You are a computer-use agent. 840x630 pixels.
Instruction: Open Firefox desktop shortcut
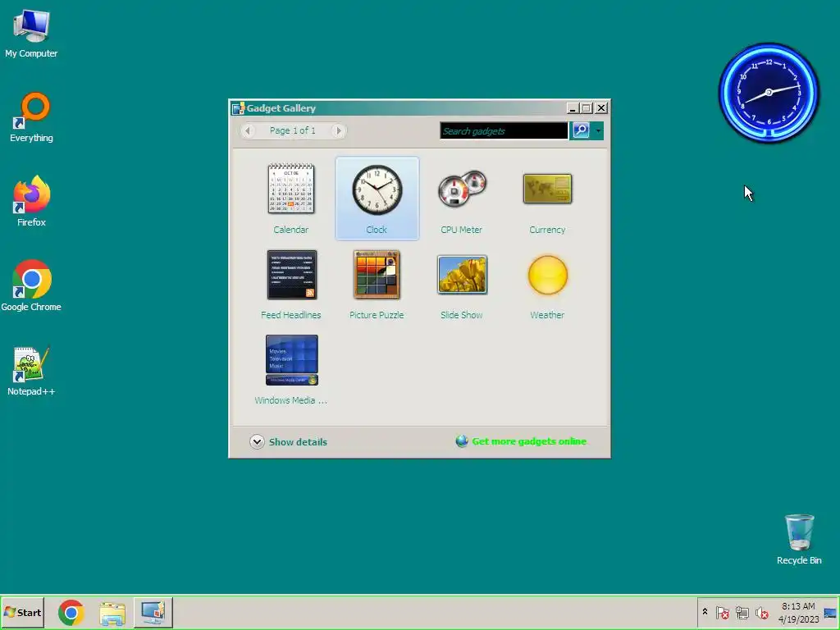pos(31,202)
